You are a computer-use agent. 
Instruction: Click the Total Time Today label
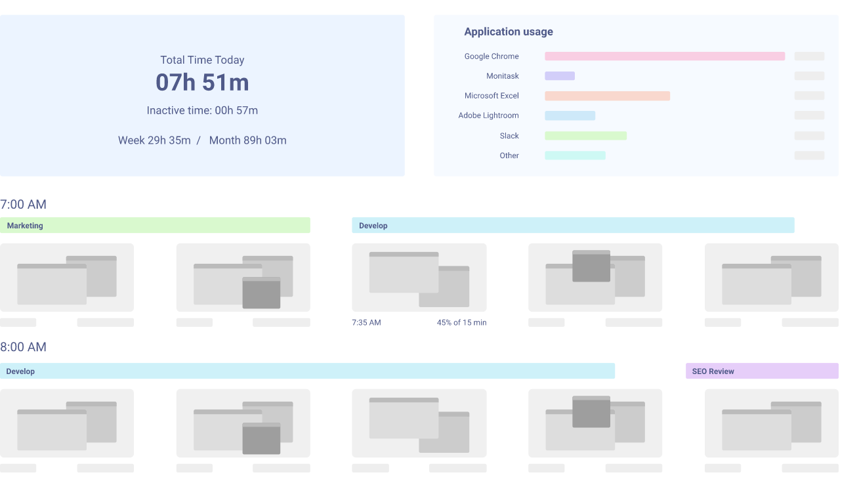coord(202,60)
